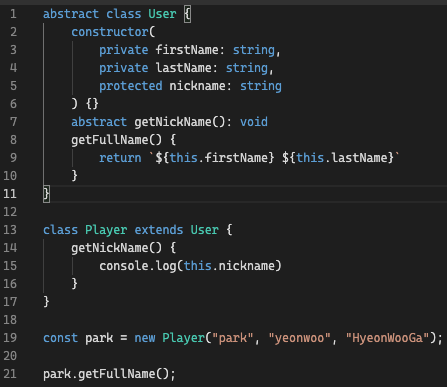This screenshot has width=447, height=387.
Task: Click the "yeonwoo" string argument
Action: click(300, 338)
